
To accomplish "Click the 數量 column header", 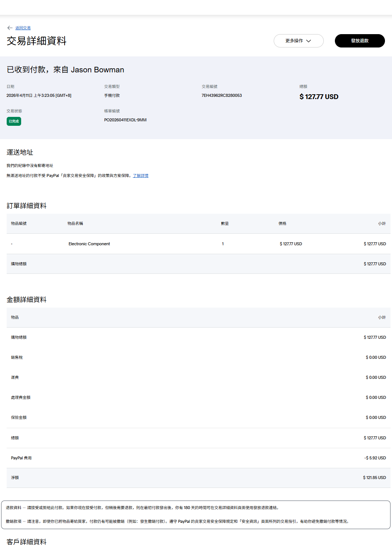I will click(x=225, y=224).
